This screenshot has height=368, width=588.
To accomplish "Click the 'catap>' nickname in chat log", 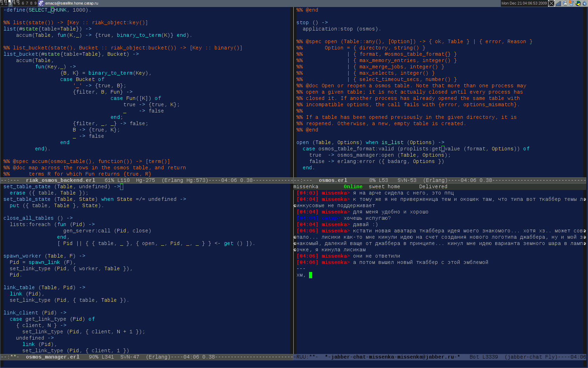I will 331,218.
